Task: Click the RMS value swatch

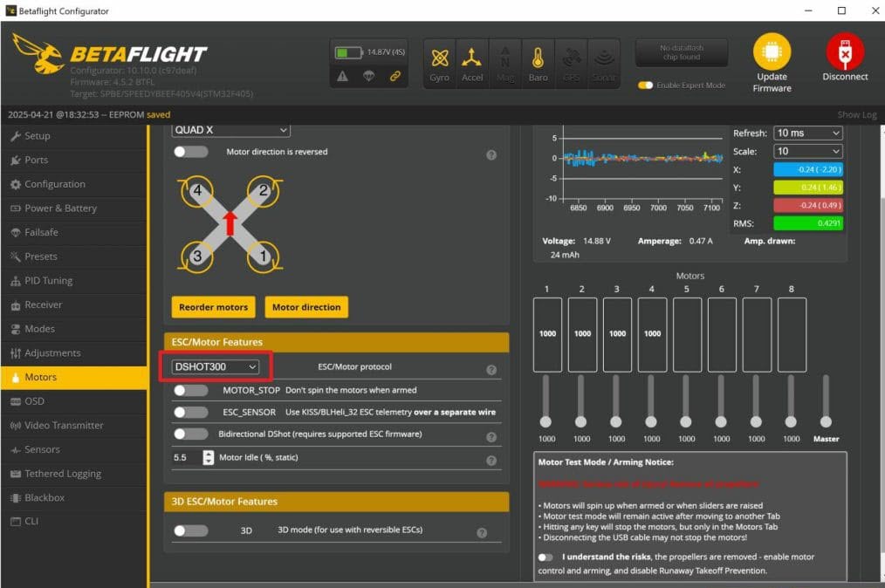Action: coord(807,223)
